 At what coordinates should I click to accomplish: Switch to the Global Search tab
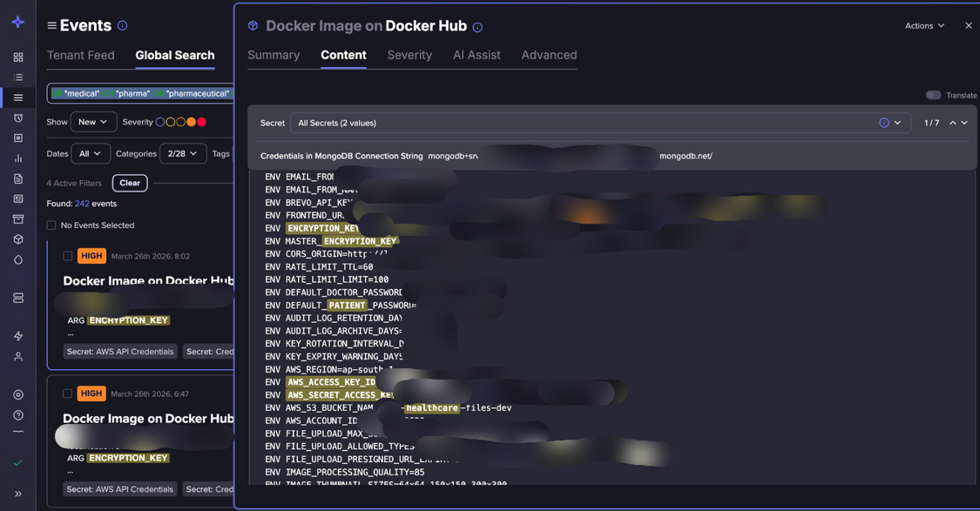click(175, 55)
